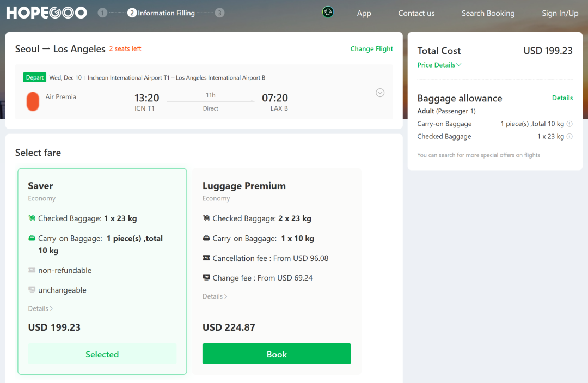Open Contact us in the header
588x383 pixels.
(416, 13)
